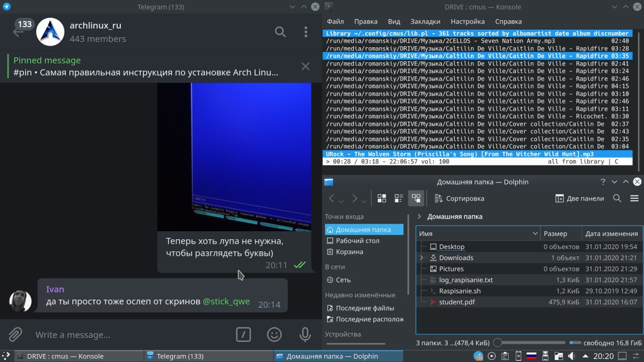Go back from archlinux_ru chat

(x=18, y=32)
